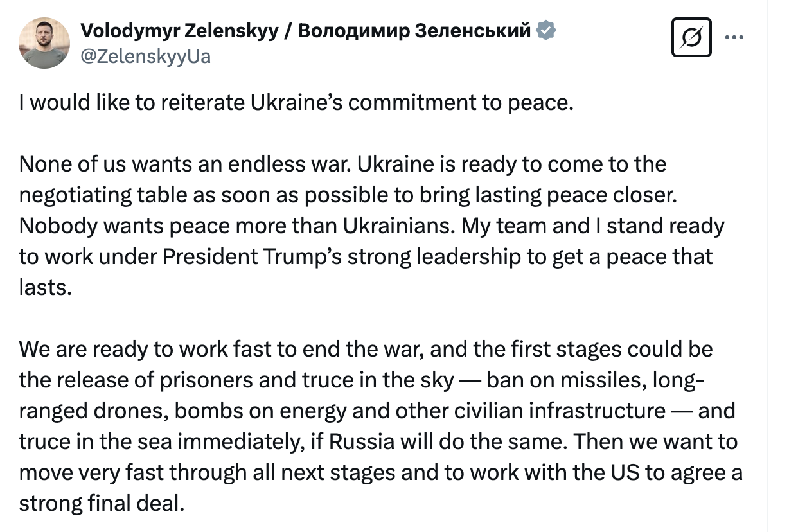
Task: Click the line starting 'negotiating table as soon'
Action: 348,195
